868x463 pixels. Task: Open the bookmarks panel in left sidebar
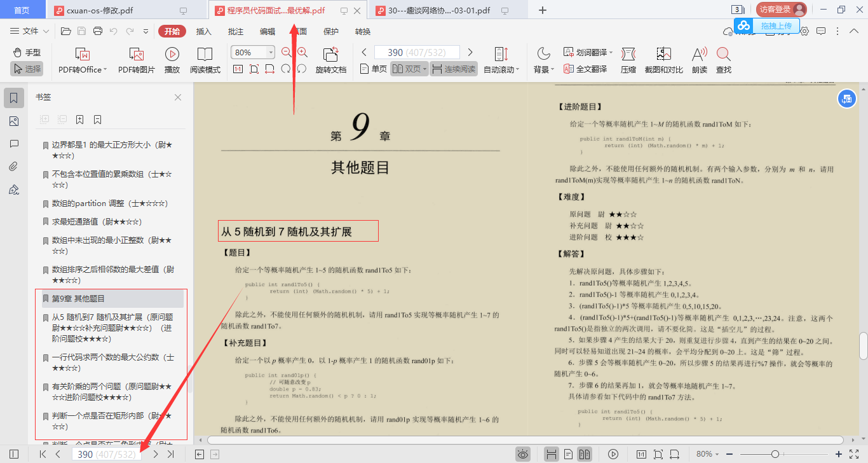click(14, 98)
